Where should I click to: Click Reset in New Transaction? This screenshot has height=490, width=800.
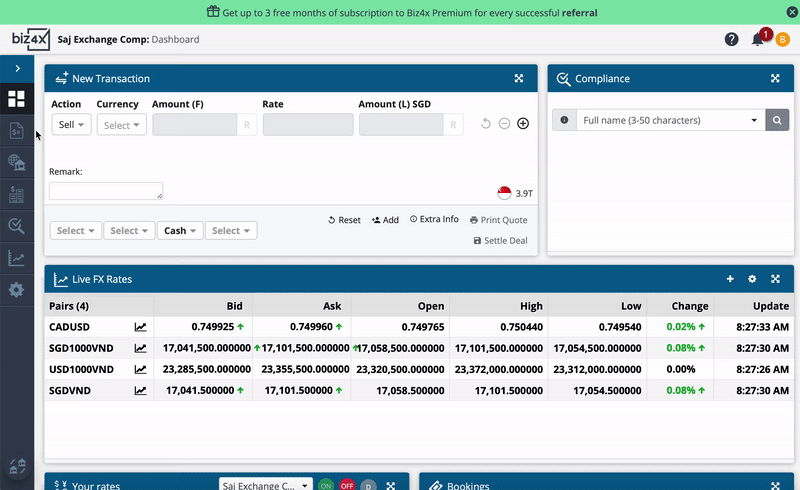(x=344, y=220)
